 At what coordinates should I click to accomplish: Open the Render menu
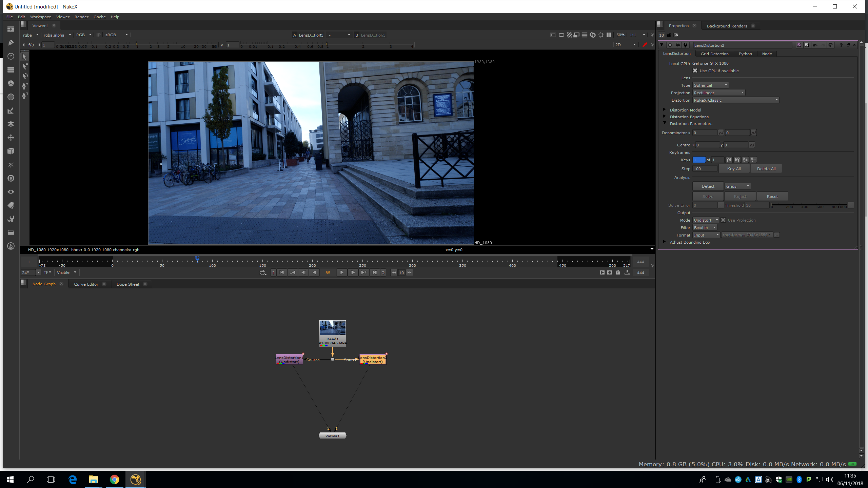click(81, 17)
